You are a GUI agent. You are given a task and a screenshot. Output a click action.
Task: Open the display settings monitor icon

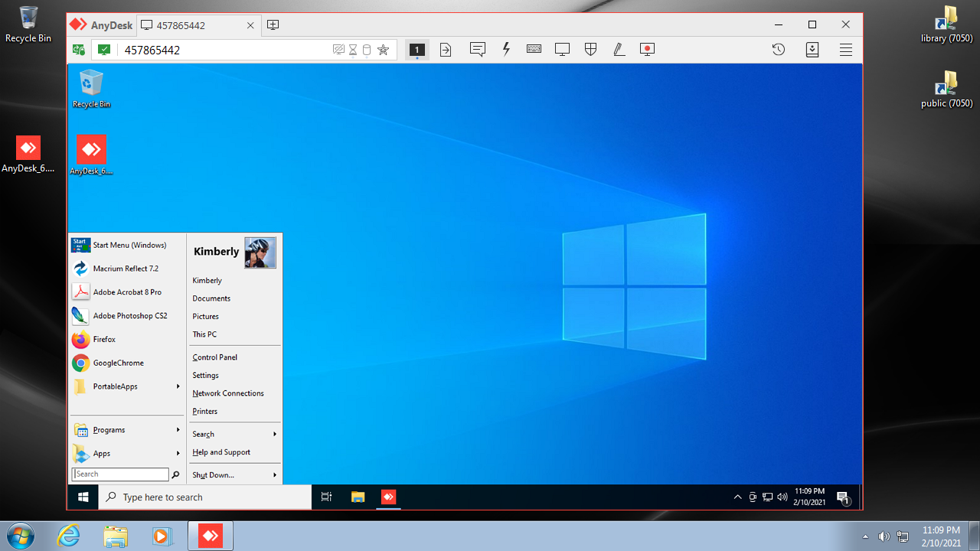click(562, 50)
